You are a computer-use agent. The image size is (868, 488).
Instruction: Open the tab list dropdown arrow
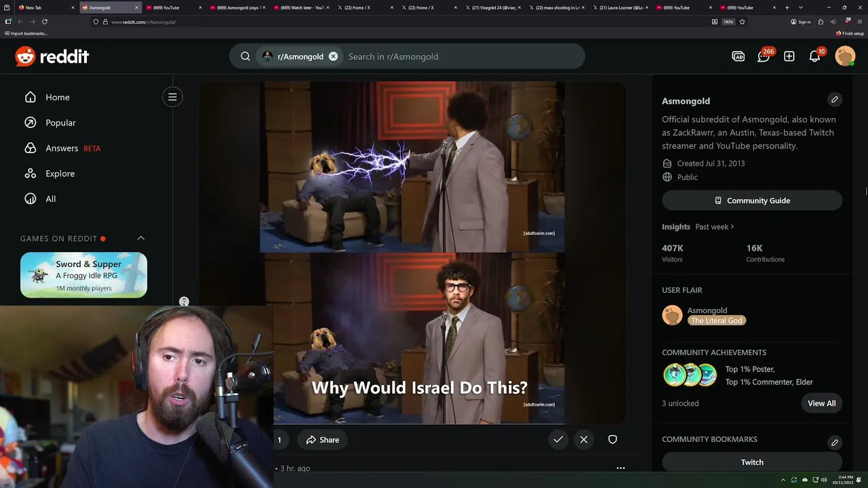pos(801,7)
